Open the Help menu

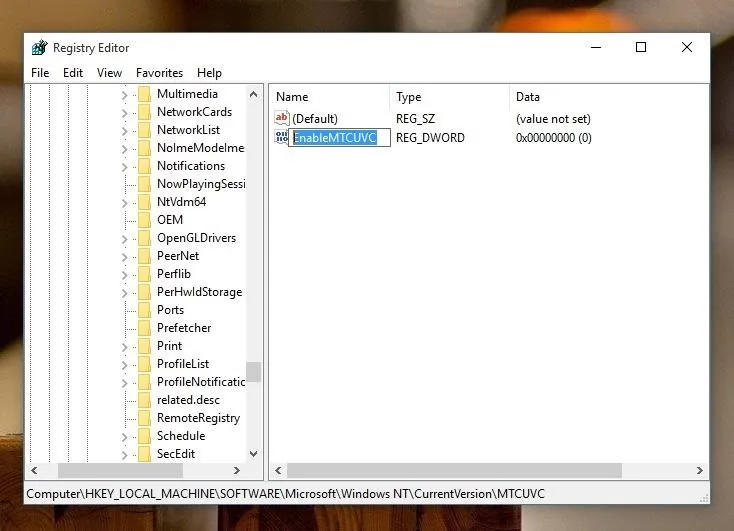pyautogui.click(x=209, y=73)
